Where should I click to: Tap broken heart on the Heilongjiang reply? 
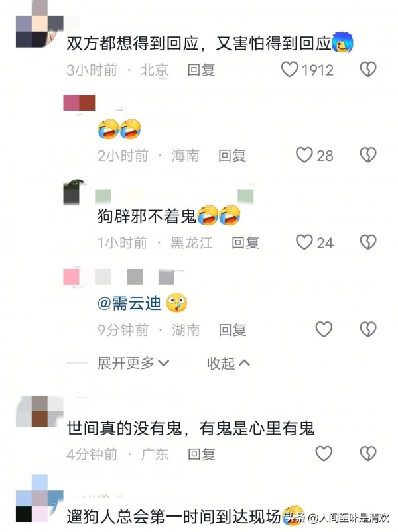tap(368, 242)
